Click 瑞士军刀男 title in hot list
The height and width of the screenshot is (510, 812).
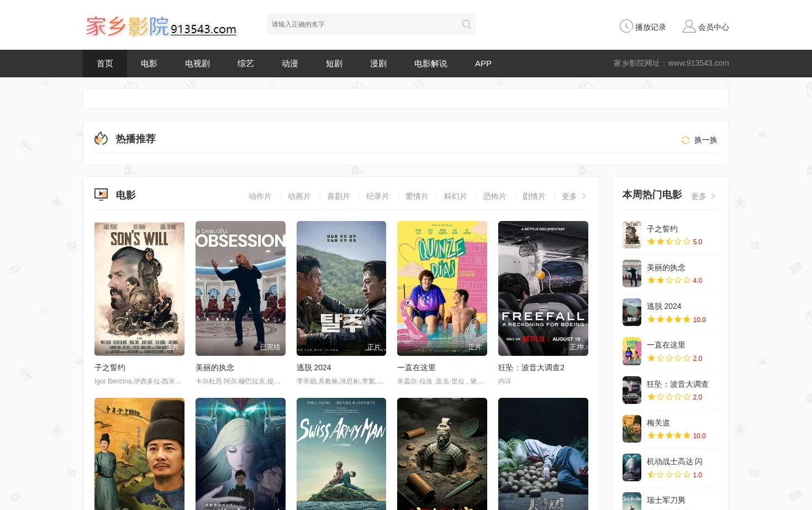[666, 500]
